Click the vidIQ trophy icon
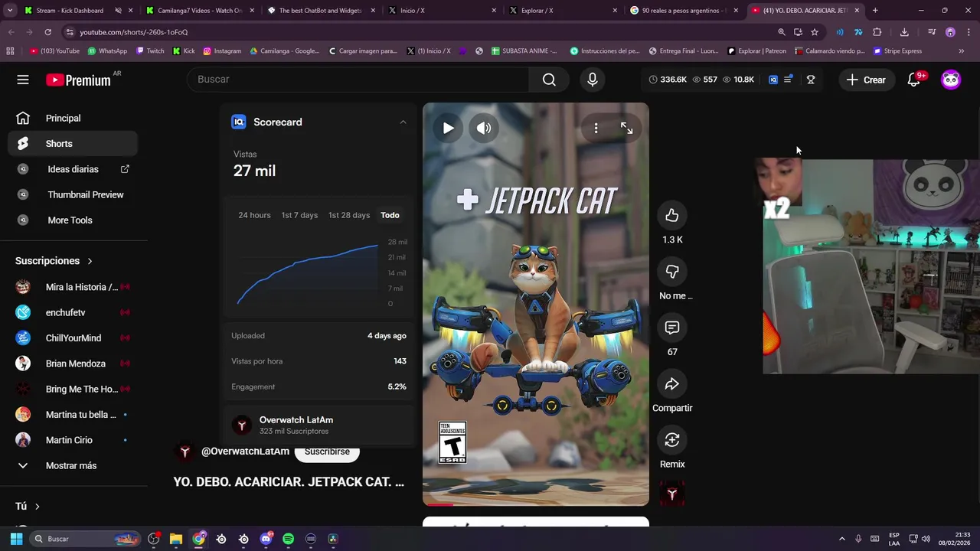980x551 pixels. pos(811,80)
